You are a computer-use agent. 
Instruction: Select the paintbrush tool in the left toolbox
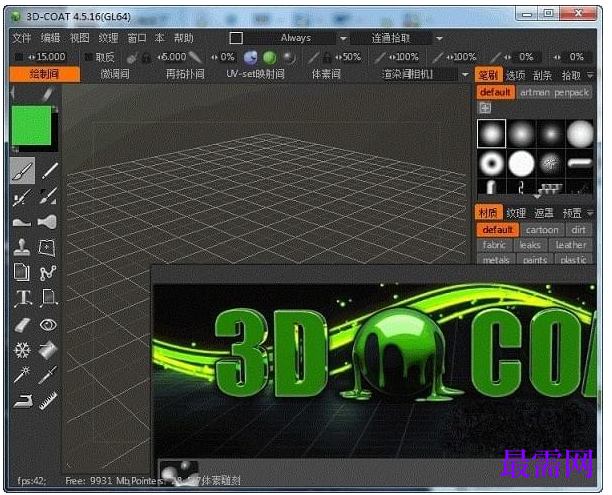tap(23, 171)
